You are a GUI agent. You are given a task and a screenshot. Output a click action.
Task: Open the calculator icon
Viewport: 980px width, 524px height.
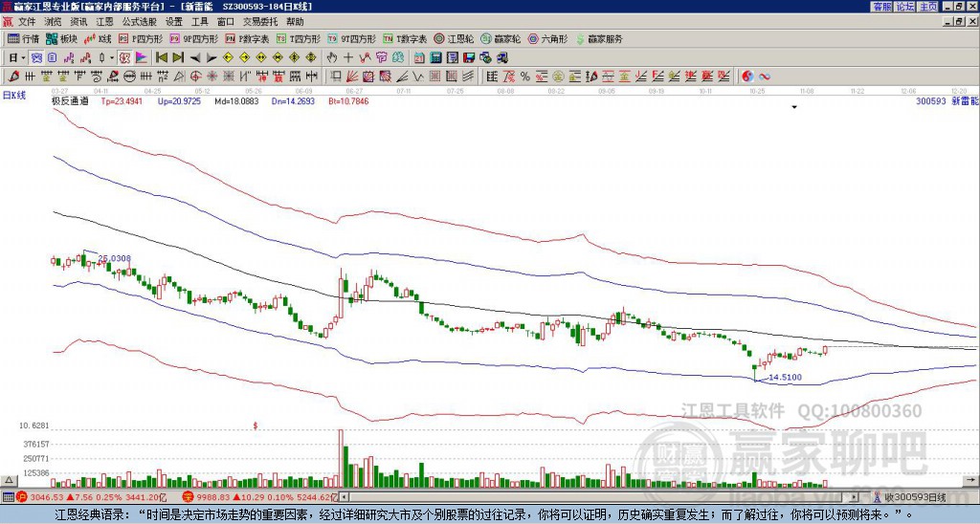(x=435, y=57)
